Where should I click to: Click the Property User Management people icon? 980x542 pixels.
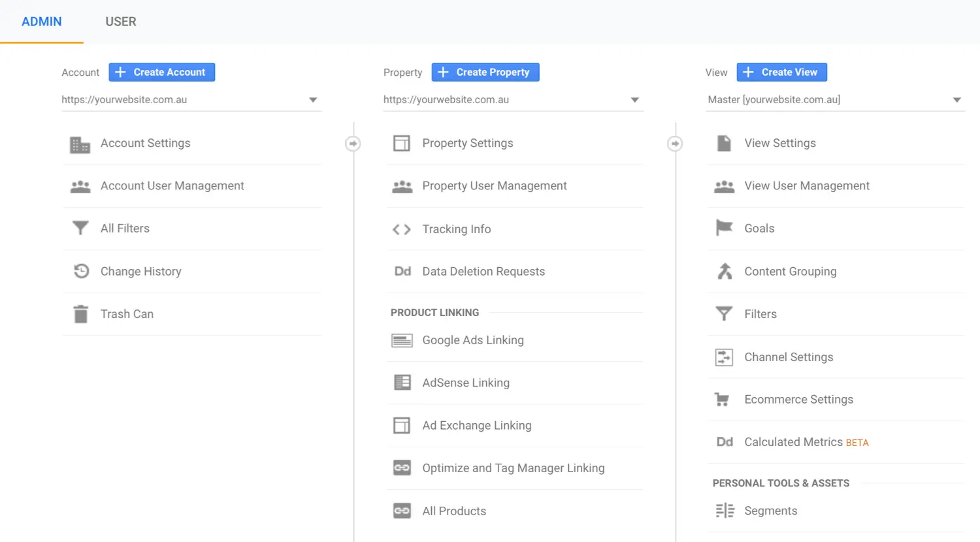coord(402,187)
